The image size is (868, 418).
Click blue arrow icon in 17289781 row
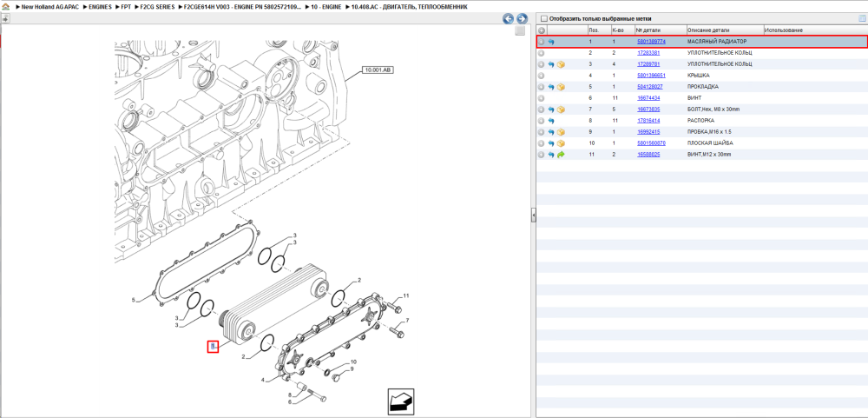pos(551,64)
